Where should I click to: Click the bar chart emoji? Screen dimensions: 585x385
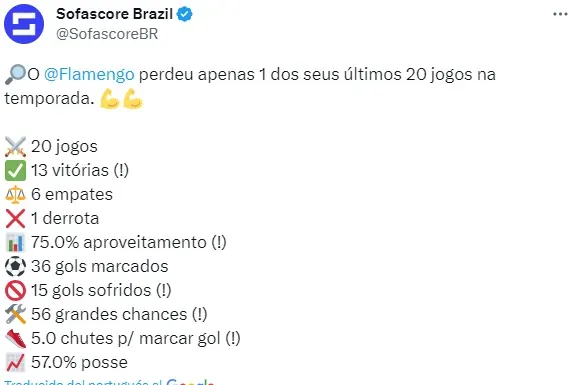15,242
